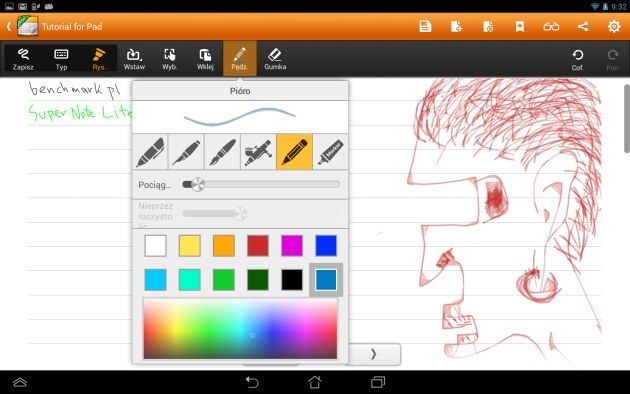Tap the back arrow beside Tutorial for Pad
The width and height of the screenshot is (630, 394).
pos(8,27)
